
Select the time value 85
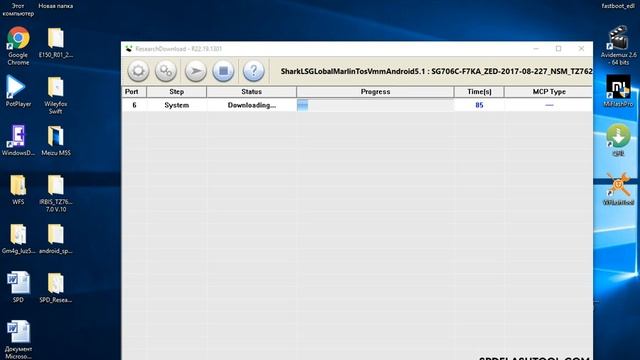479,105
